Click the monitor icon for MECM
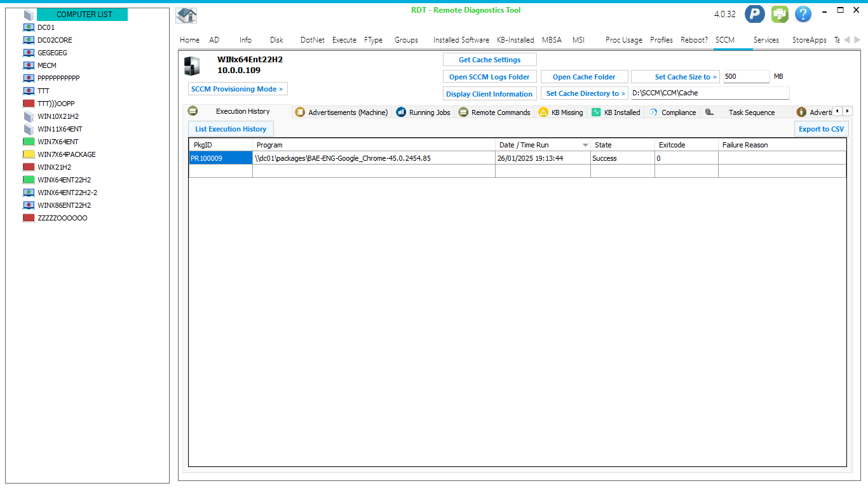 pyautogui.click(x=29, y=65)
